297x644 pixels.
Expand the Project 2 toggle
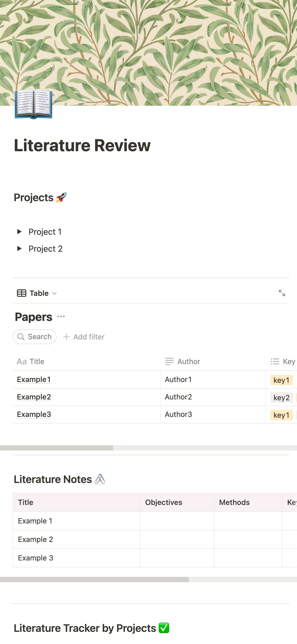pyautogui.click(x=20, y=249)
